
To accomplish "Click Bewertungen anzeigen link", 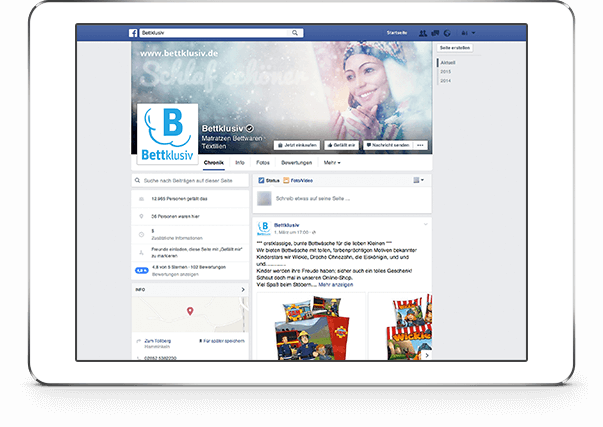I will [x=175, y=274].
